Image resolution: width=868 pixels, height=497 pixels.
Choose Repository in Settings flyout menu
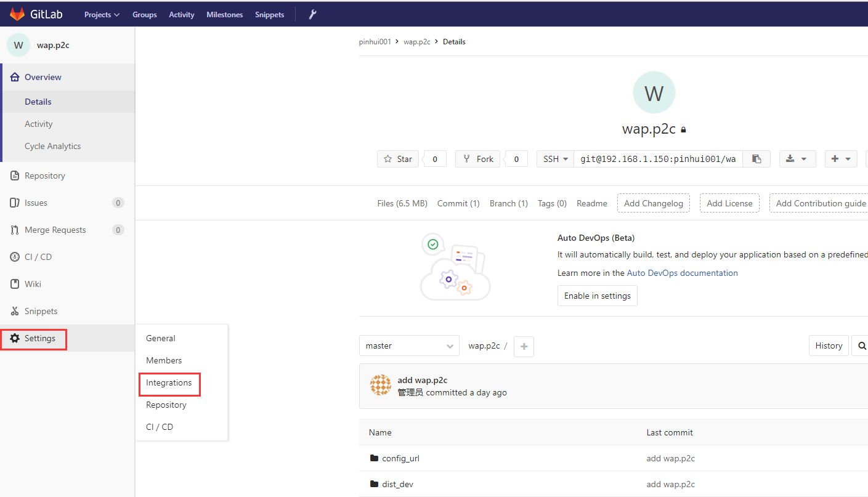pos(166,405)
